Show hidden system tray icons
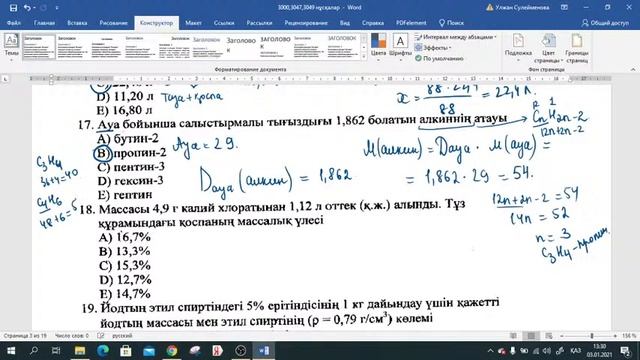 coord(491,351)
